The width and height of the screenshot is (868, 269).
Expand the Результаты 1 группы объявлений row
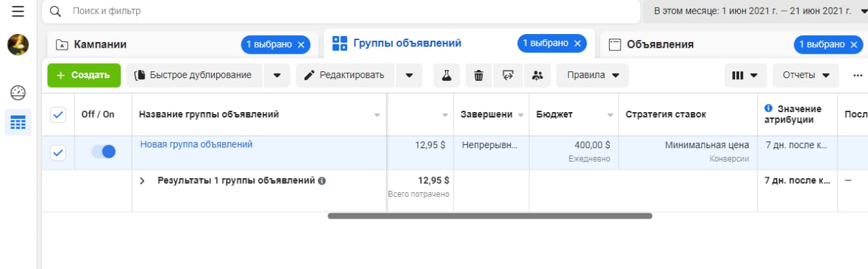[x=142, y=181]
